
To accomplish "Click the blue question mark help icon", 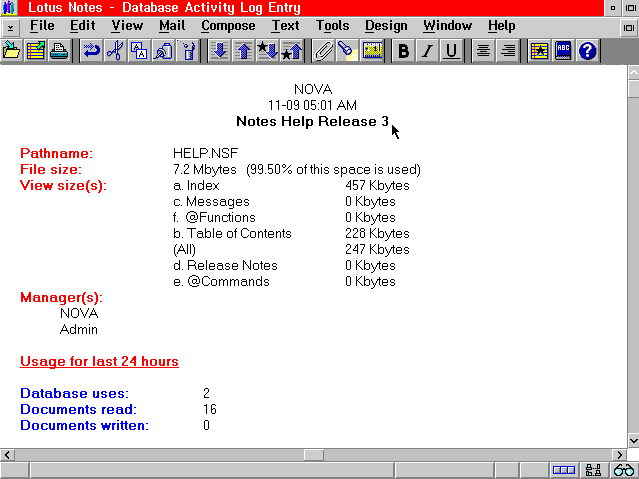I will click(587, 51).
